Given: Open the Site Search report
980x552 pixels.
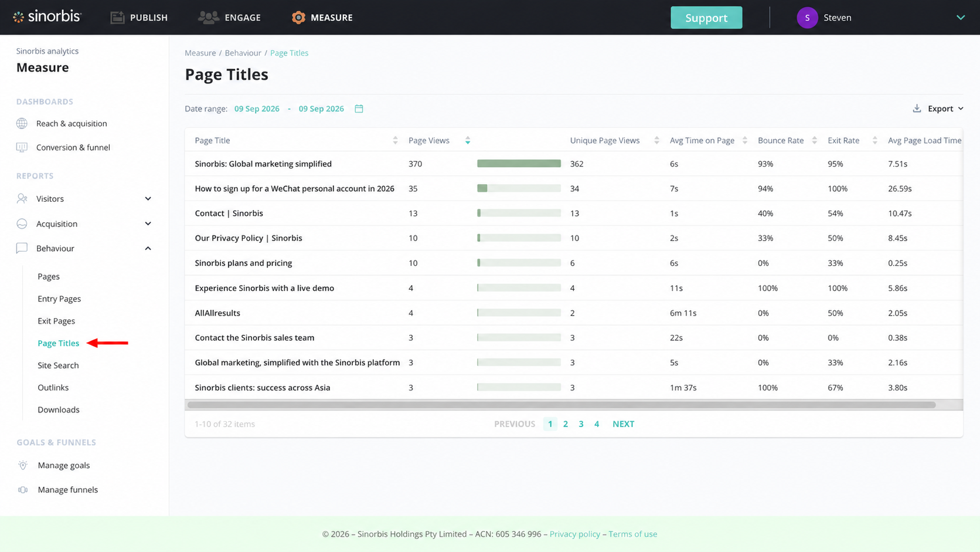Looking at the screenshot, I should click(58, 365).
